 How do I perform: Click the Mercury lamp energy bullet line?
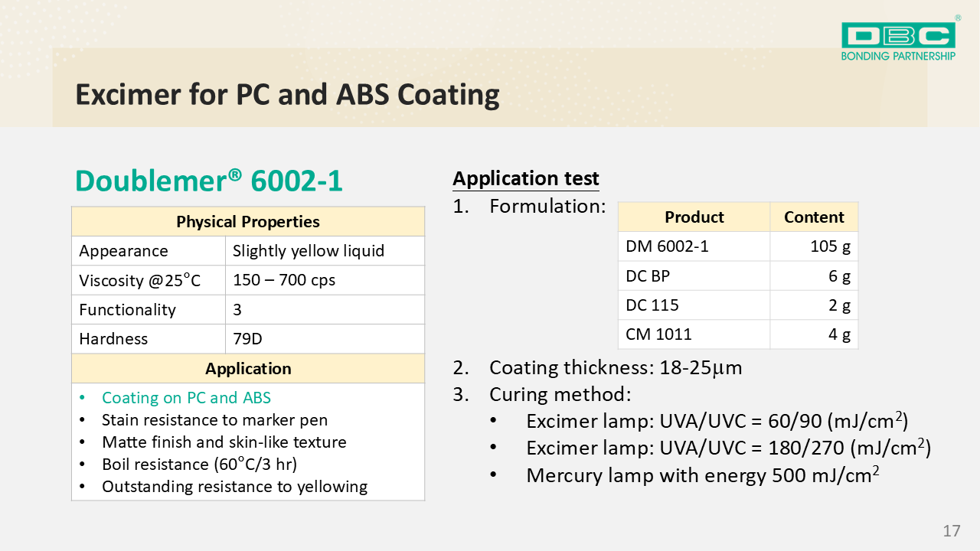coord(702,475)
